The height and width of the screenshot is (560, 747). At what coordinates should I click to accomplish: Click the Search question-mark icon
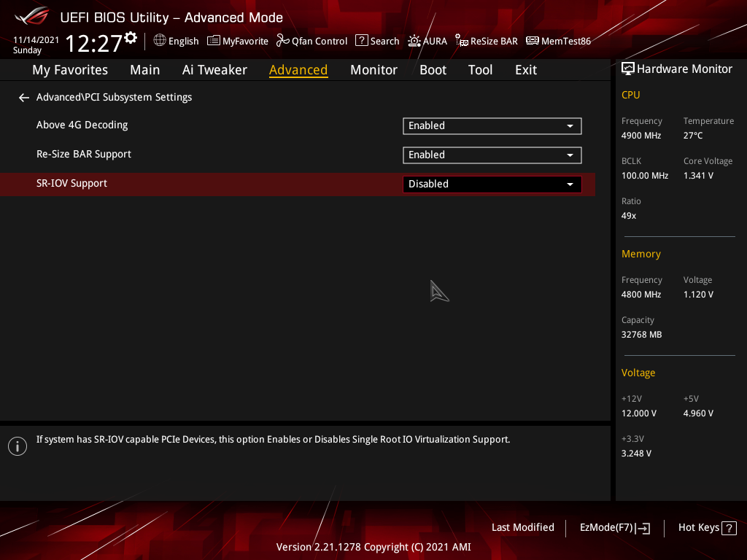(362, 41)
